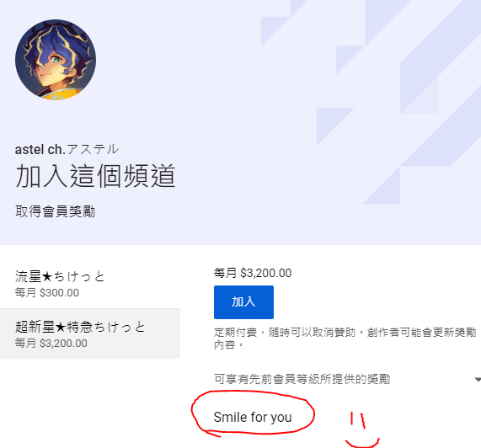This screenshot has height=448, width=481.
Task: Click 每月 $300.00 price under 流星 tier
Action: 47,293
